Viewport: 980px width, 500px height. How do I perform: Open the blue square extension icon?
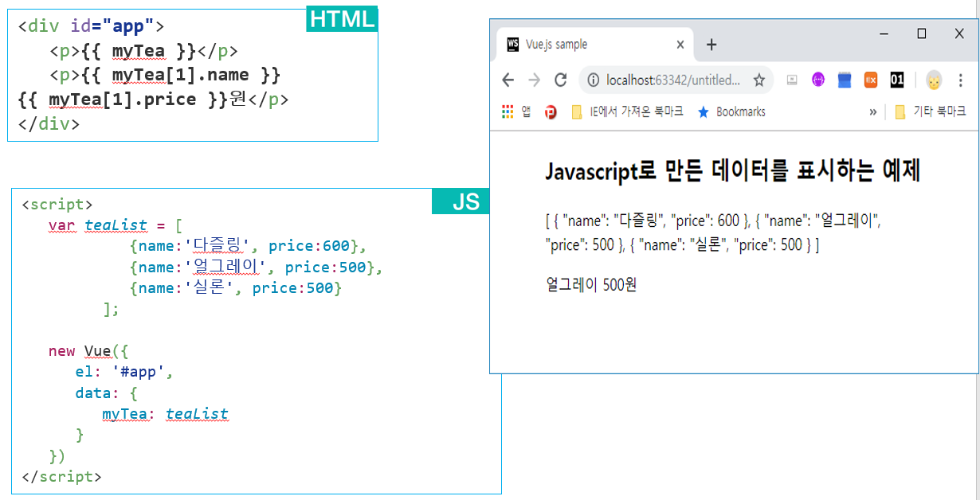(845, 80)
